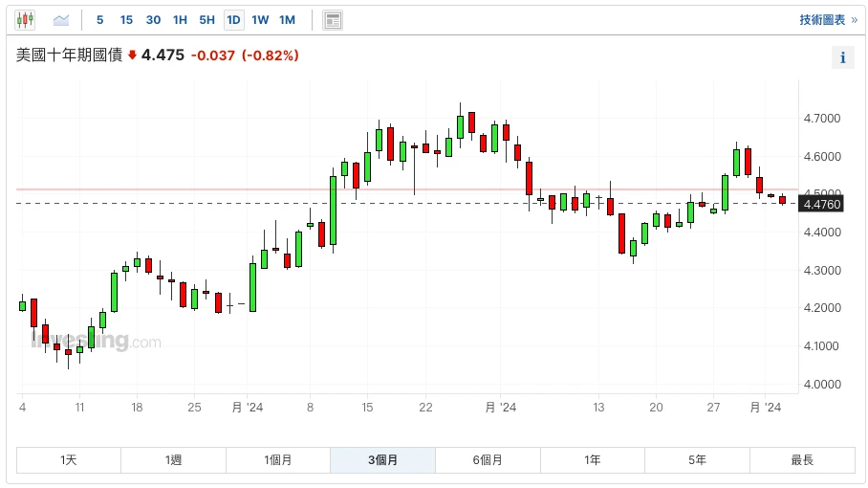Select the 1H interval
This screenshot has width=868, height=488.
180,20
